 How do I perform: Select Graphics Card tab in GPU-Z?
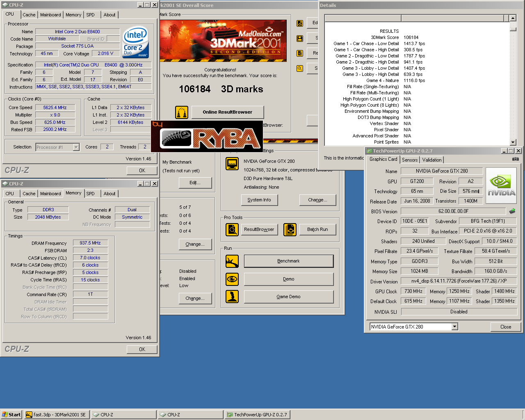tap(383, 159)
